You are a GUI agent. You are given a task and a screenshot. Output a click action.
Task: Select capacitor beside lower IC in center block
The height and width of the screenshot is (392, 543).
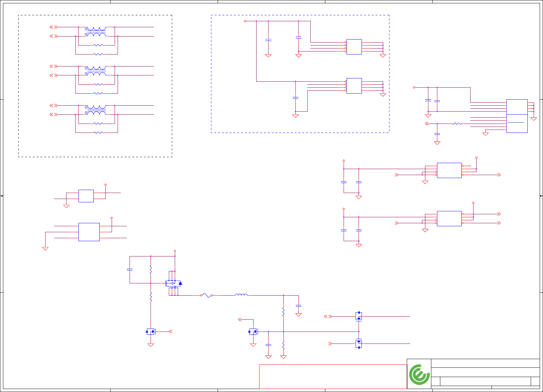coord(295,98)
